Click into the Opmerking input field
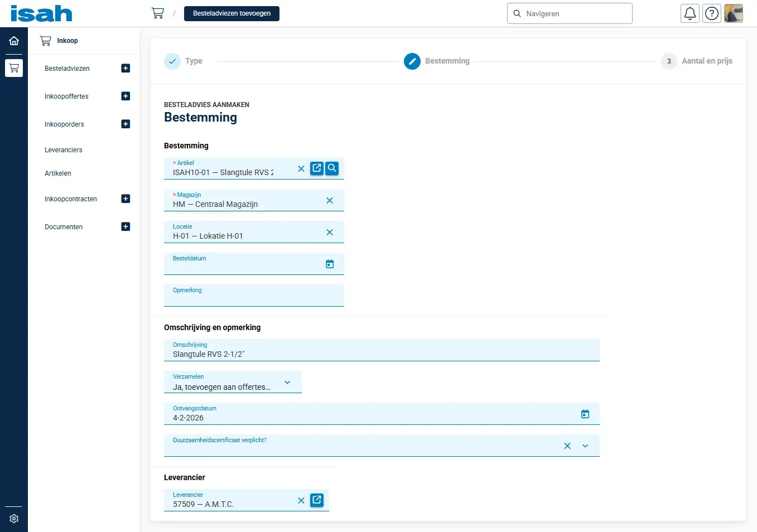 [254, 298]
